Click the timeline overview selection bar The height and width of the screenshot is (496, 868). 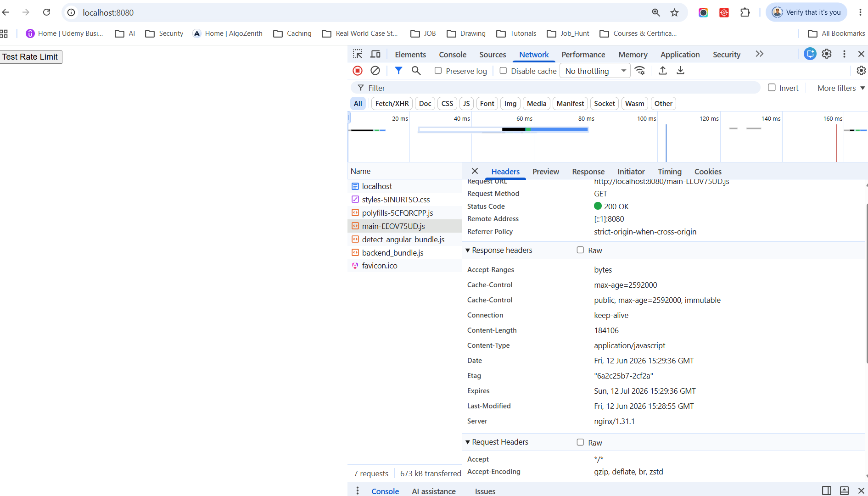point(503,130)
